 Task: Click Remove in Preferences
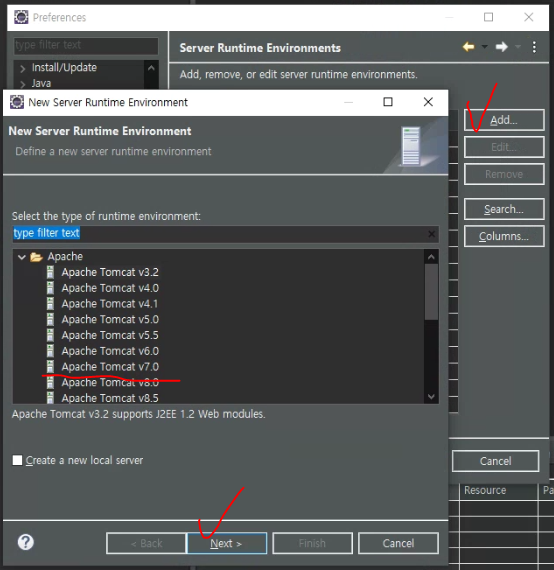click(x=504, y=174)
